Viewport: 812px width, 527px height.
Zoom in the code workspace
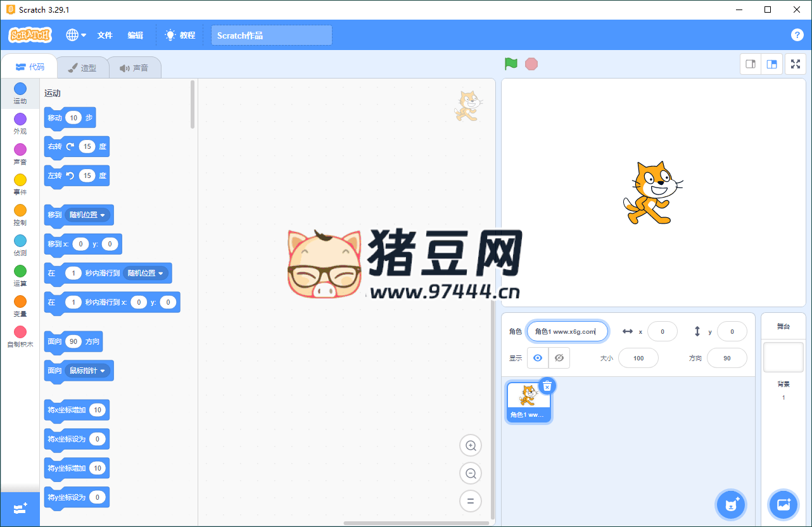471,445
